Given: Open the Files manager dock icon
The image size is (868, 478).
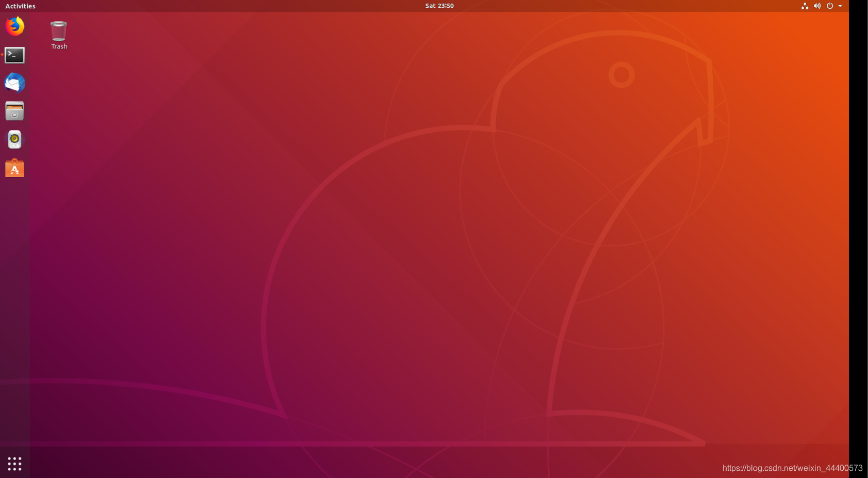Looking at the screenshot, I should pos(14,111).
